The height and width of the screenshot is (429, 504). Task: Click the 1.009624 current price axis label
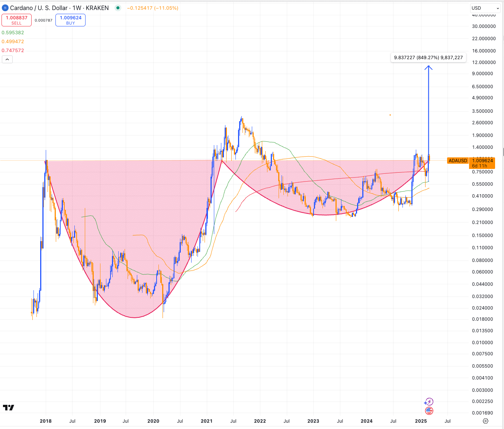[x=482, y=161]
